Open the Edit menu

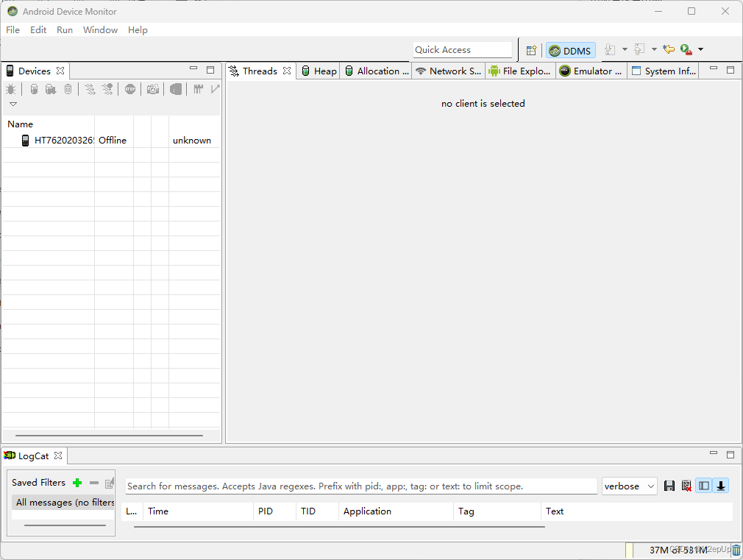(38, 30)
